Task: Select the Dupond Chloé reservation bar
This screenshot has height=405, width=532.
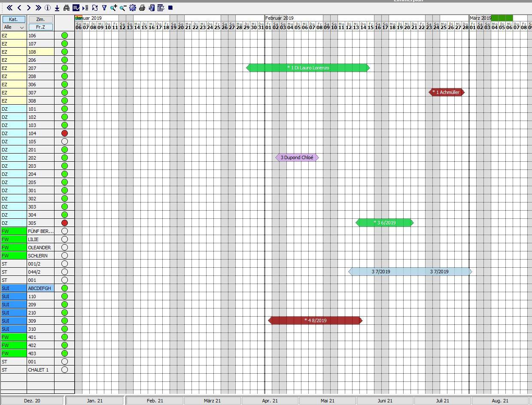Action: (x=297, y=157)
